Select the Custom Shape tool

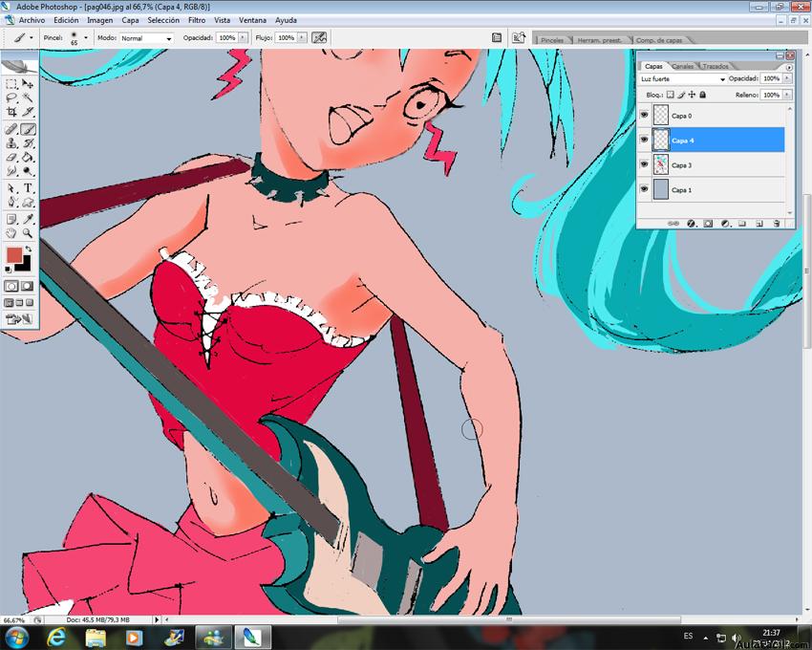(28, 202)
